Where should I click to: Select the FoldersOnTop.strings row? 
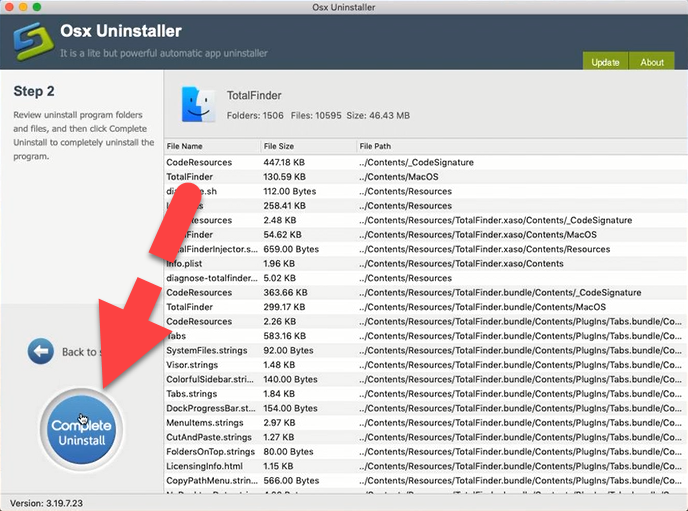426,452
